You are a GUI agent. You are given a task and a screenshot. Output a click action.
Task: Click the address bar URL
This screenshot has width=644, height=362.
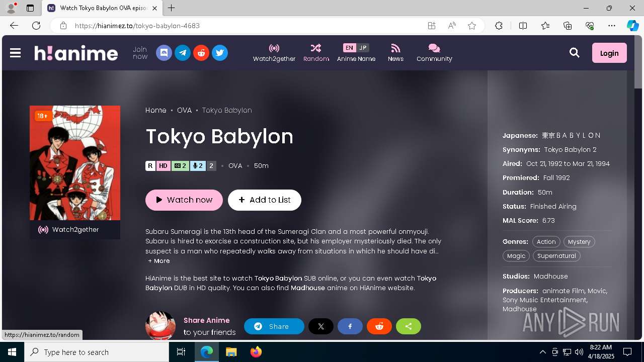click(137, 26)
